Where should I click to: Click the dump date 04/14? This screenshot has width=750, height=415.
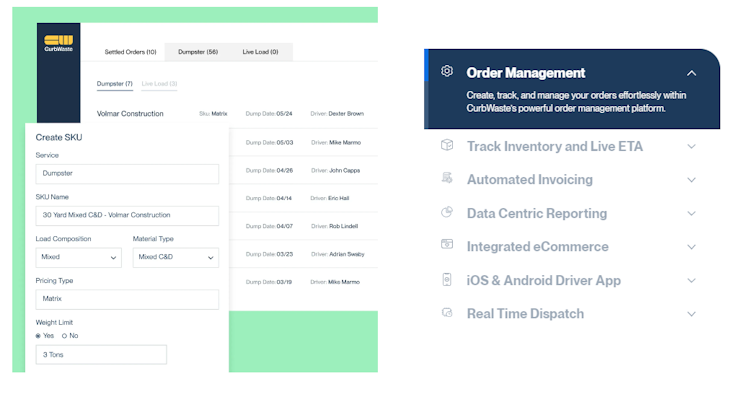coord(284,198)
